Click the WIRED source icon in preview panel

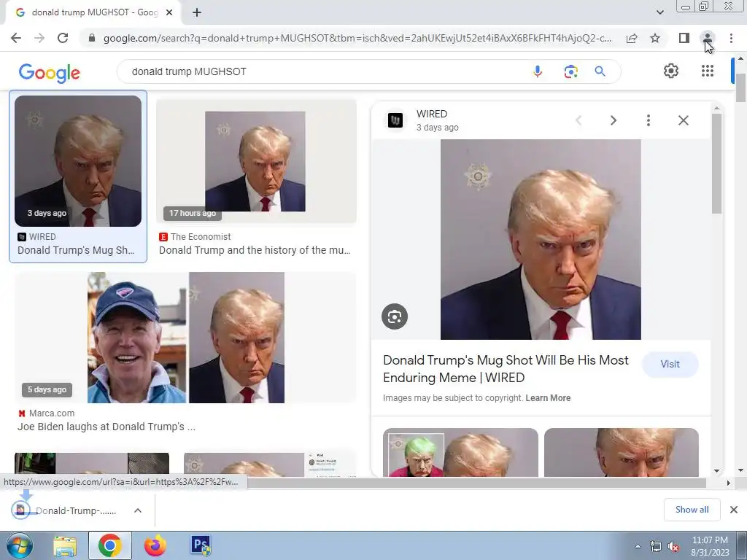[x=395, y=120]
